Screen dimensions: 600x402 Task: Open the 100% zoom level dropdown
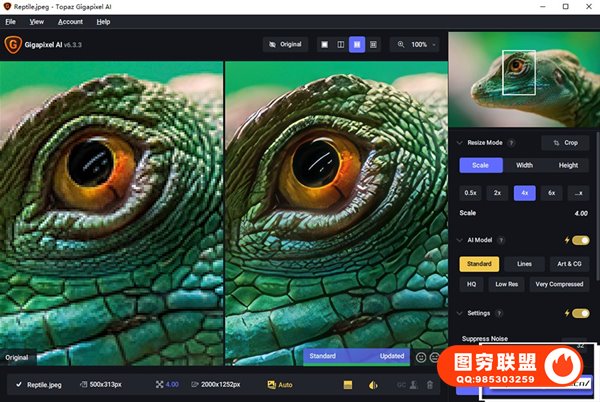[415, 45]
